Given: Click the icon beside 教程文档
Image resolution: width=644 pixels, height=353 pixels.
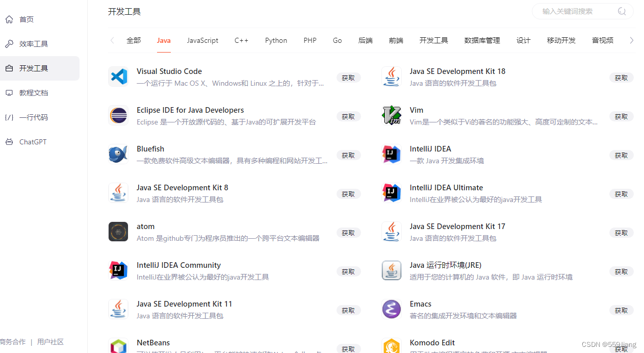Looking at the screenshot, I should click(x=9, y=93).
